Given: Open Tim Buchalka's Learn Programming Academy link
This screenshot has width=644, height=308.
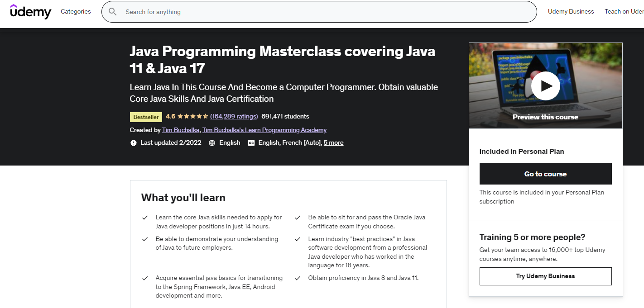Looking at the screenshot, I should [264, 130].
